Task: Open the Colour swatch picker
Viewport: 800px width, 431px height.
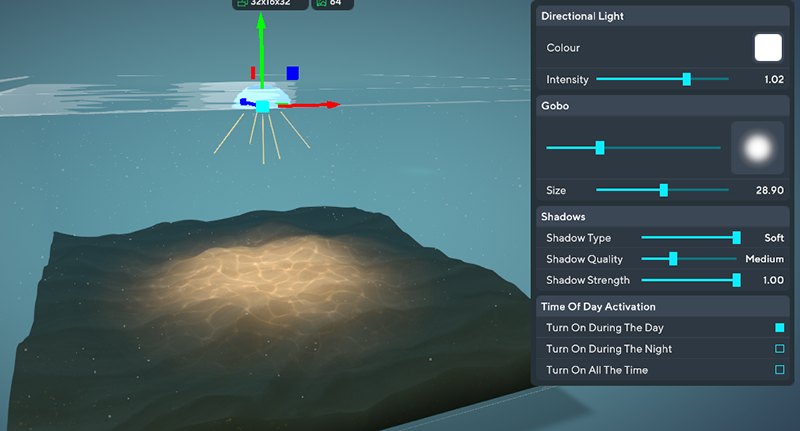Action: coord(768,47)
